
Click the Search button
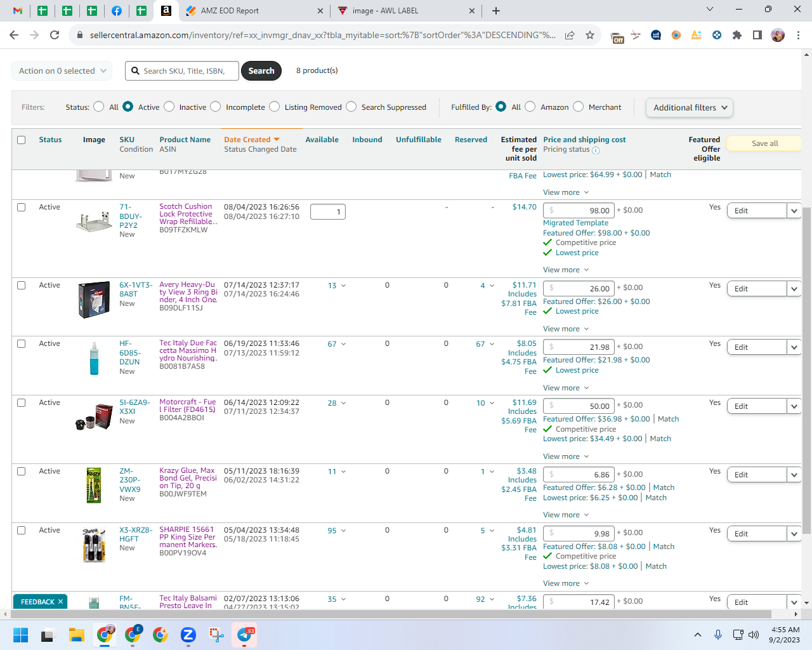click(261, 71)
